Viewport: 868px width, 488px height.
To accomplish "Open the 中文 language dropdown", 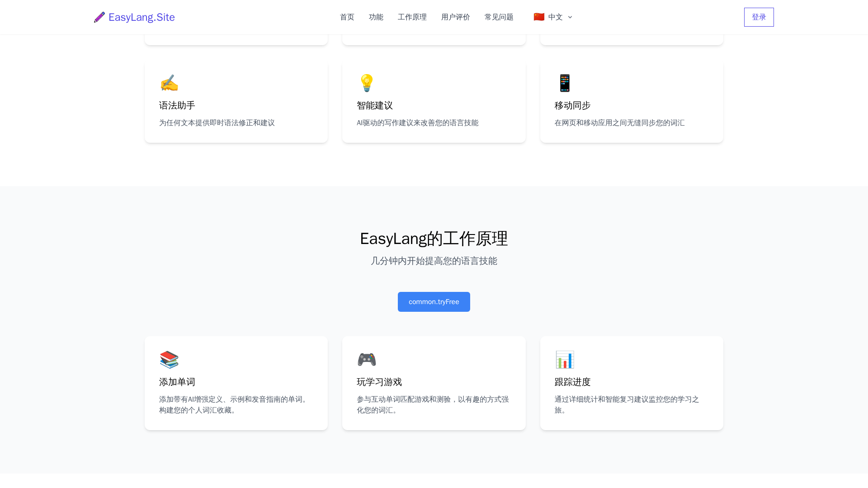I will (x=555, y=17).
